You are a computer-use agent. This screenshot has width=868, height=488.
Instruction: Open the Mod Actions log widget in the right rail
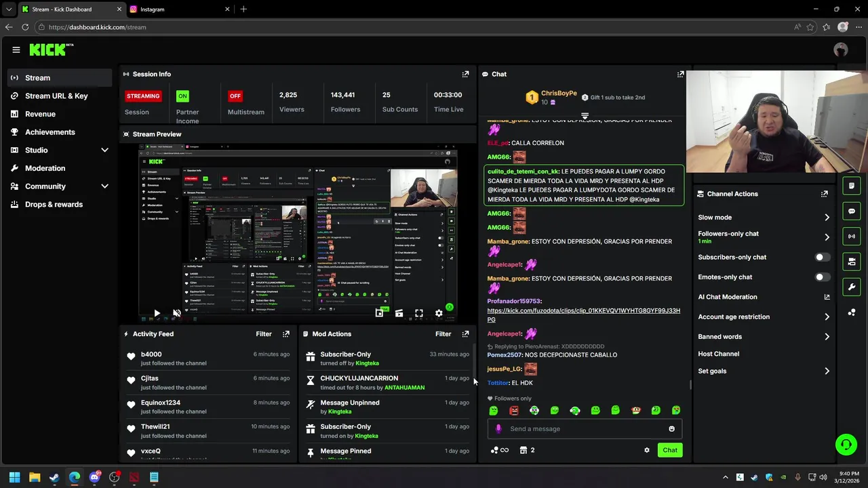(x=852, y=186)
